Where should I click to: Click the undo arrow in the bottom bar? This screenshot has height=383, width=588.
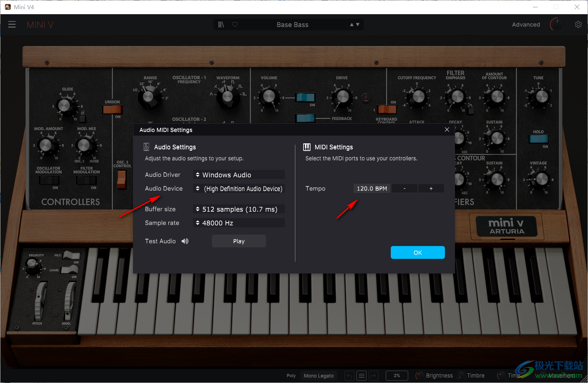tap(349, 375)
